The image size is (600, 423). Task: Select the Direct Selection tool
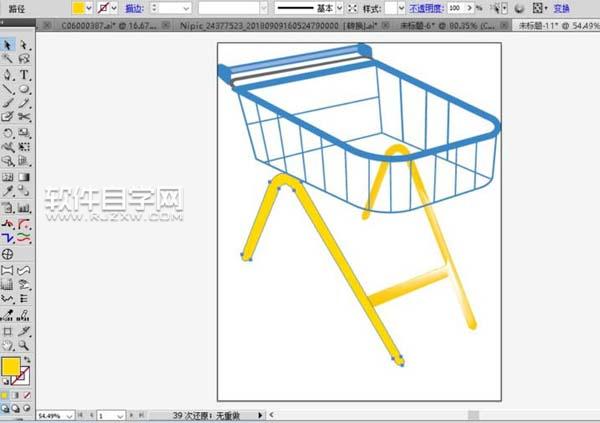pos(24,45)
